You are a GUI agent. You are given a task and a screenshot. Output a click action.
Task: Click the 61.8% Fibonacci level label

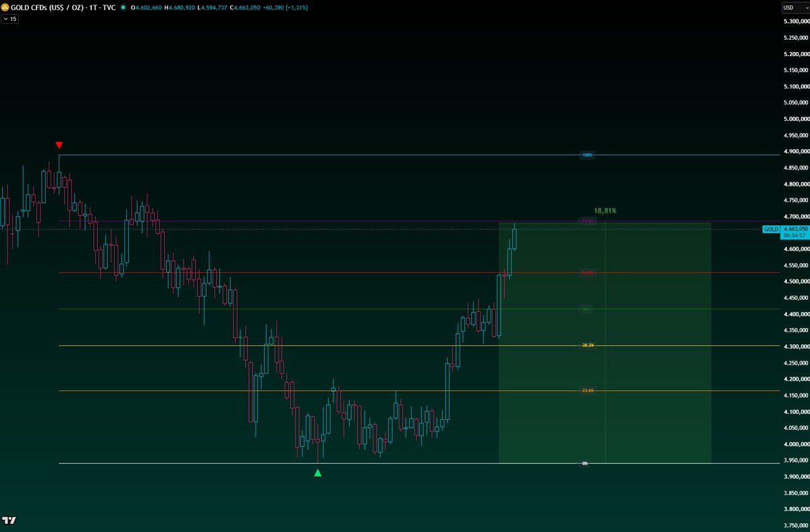coord(587,273)
